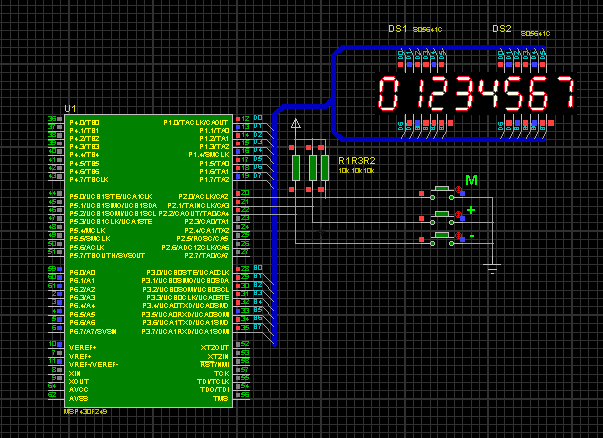Click the P1.0/TACLK/CAOUT pin label
Image resolution: width=603 pixels, height=438 pixels.
(196, 122)
